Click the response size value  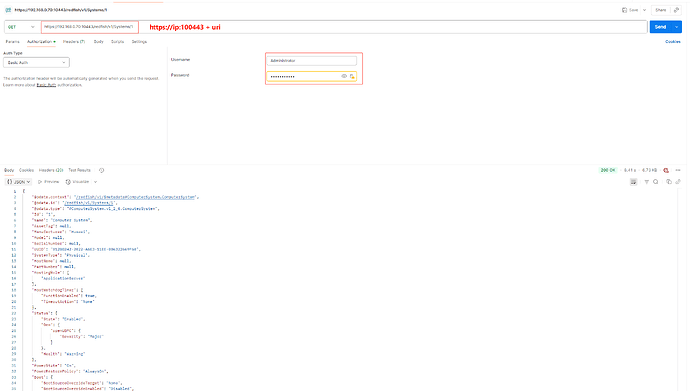[x=650, y=170]
